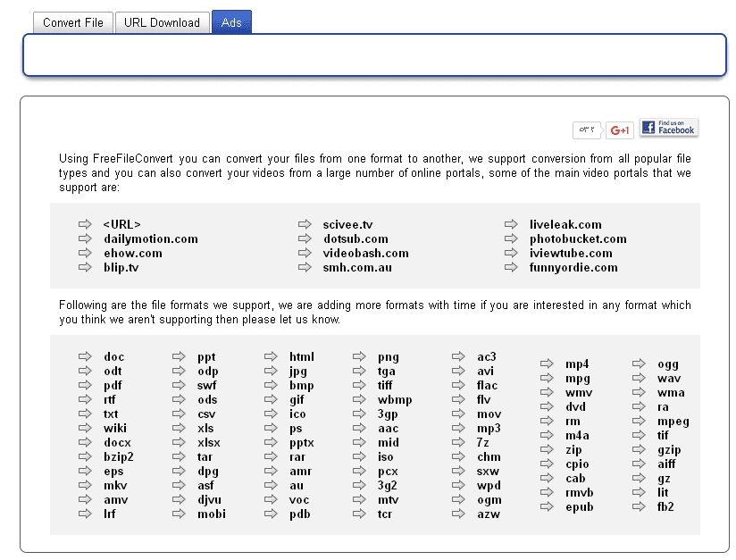
Task: Click the arrow icon beside ogg format
Action: [639, 364]
